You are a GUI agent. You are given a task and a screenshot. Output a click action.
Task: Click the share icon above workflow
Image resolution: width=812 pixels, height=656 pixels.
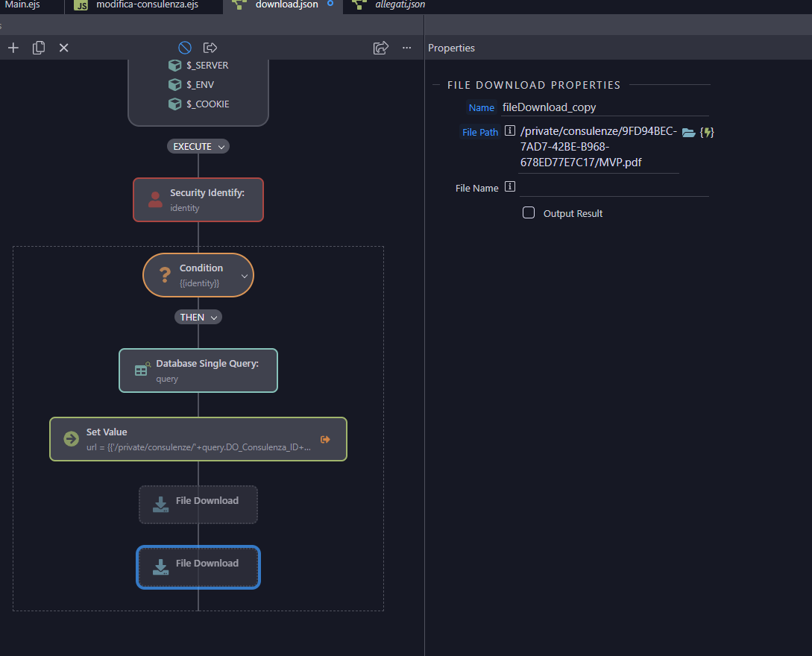[x=380, y=48]
